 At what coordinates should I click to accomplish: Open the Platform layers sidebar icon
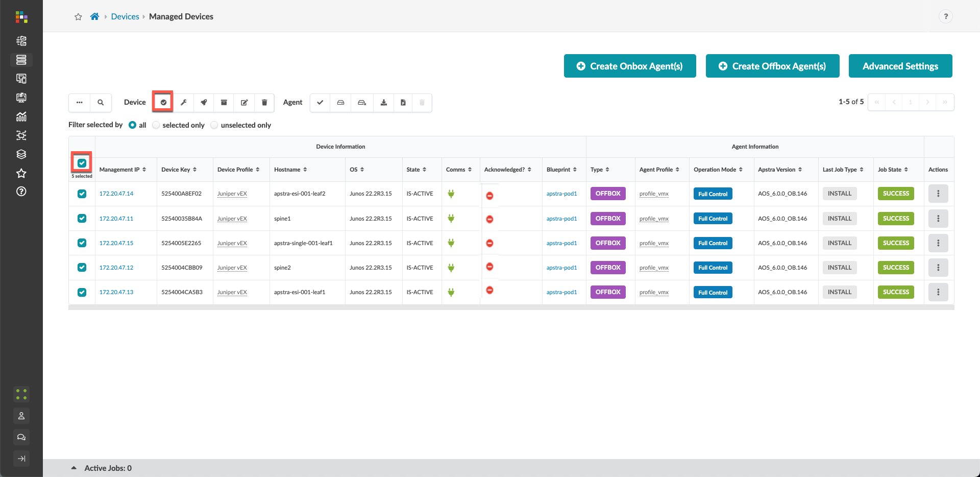coord(21,154)
